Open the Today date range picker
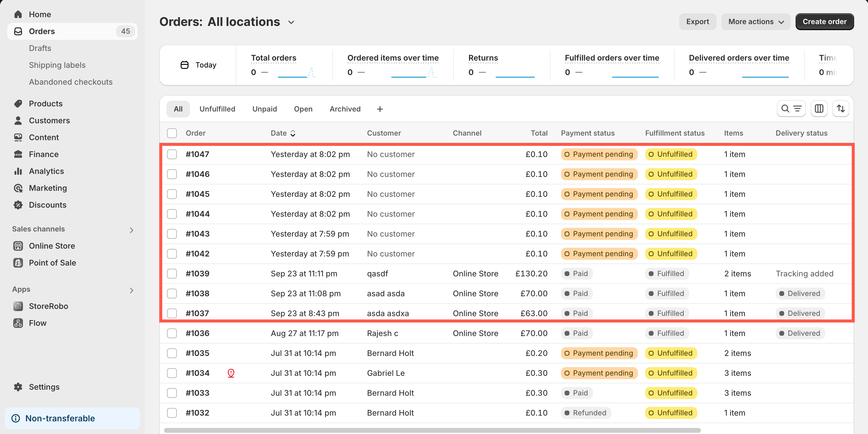868x434 pixels. [198, 64]
